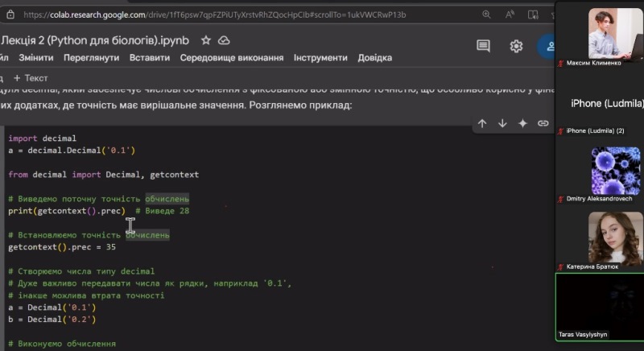Image resolution: width=644 pixels, height=351 pixels.
Task: View site information lock icon
Action: [x=12, y=14]
